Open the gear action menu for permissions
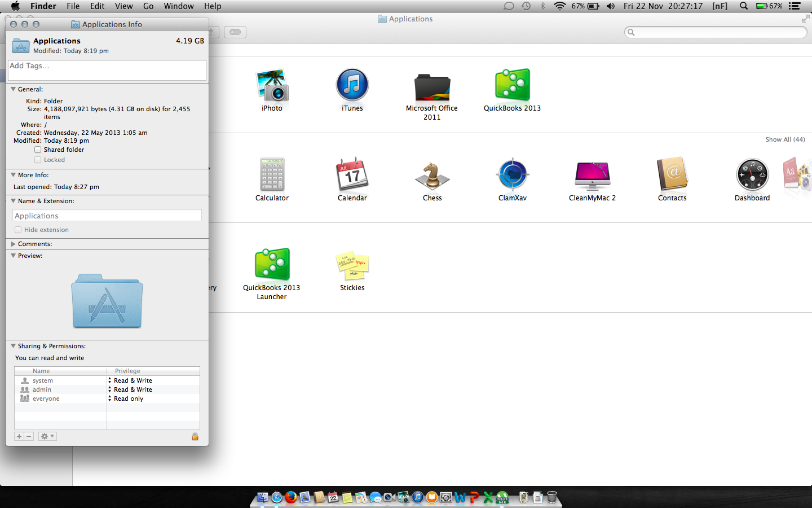The width and height of the screenshot is (812, 508). pos(47,436)
